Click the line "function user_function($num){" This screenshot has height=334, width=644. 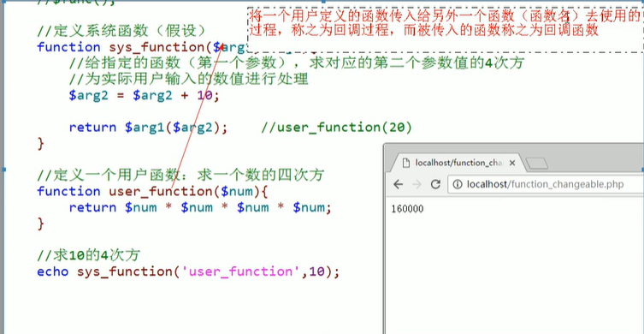coord(152,191)
